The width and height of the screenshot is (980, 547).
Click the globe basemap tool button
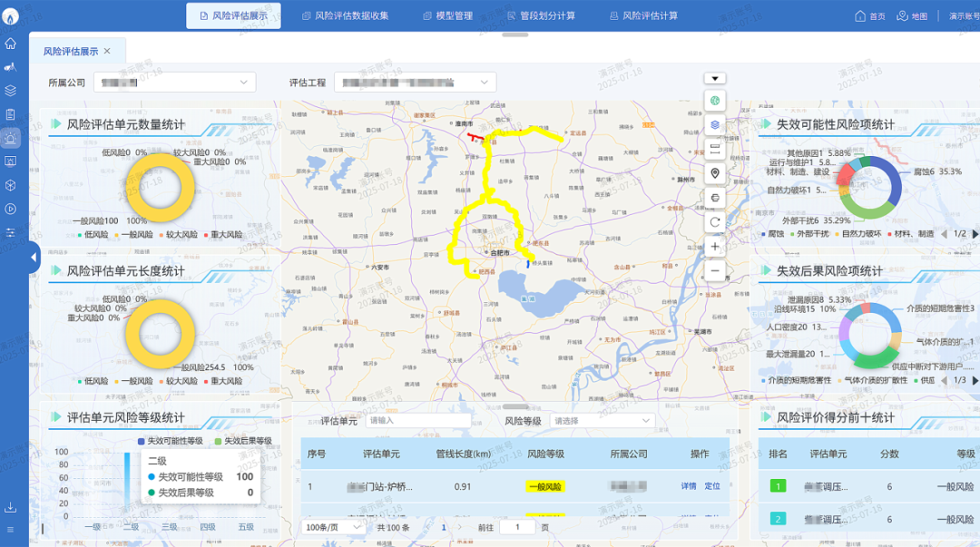pyautogui.click(x=715, y=100)
